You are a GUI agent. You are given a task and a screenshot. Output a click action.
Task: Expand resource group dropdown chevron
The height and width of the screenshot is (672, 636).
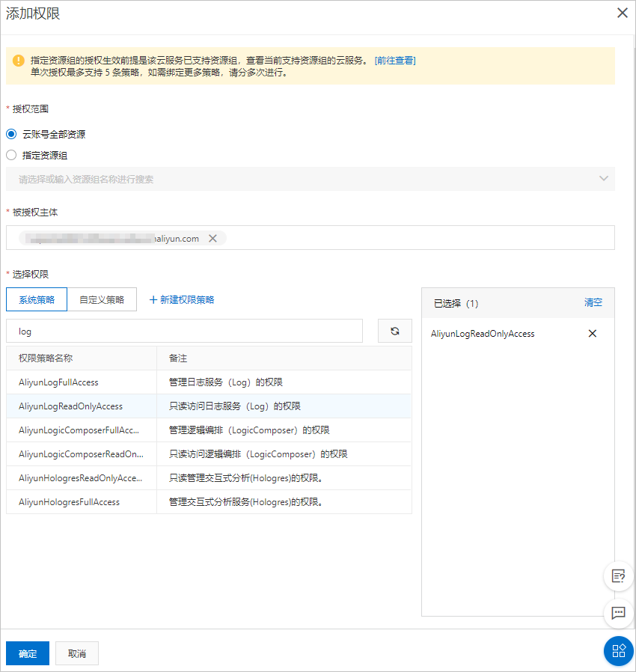click(603, 179)
